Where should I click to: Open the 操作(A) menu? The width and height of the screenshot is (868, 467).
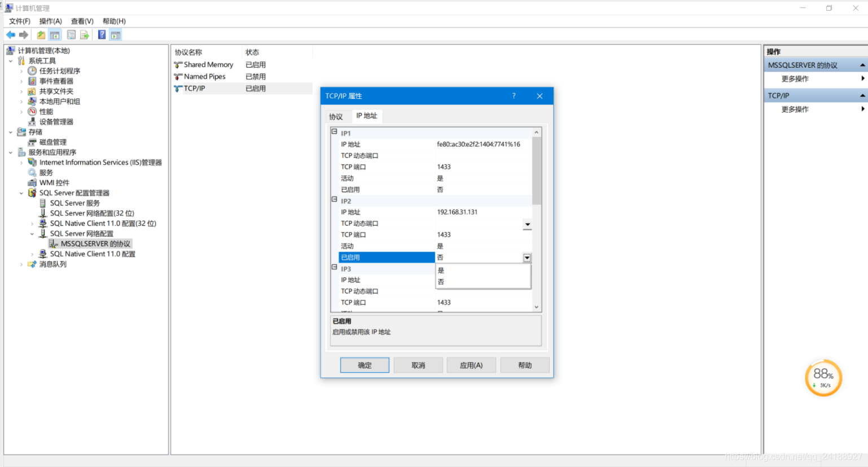(50, 21)
